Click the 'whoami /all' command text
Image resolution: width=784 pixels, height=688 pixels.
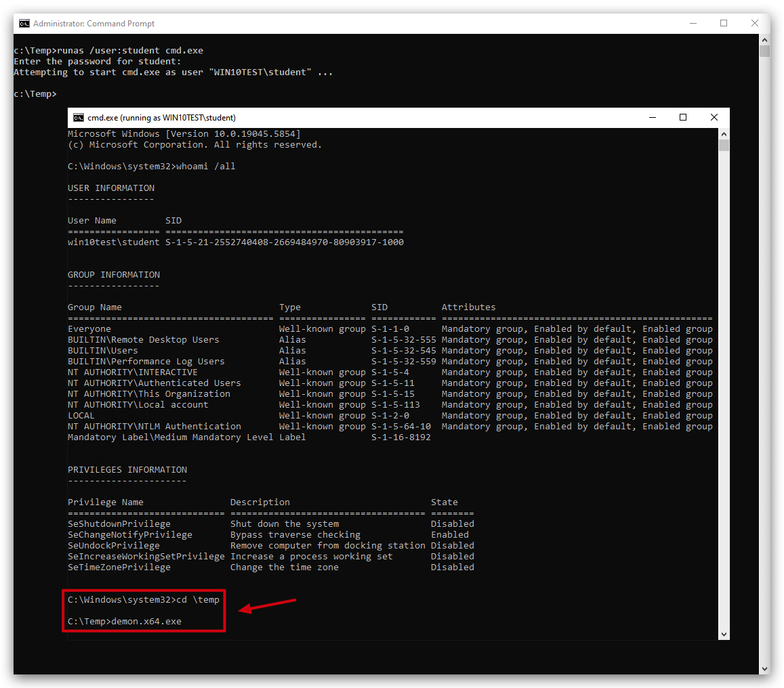205,167
